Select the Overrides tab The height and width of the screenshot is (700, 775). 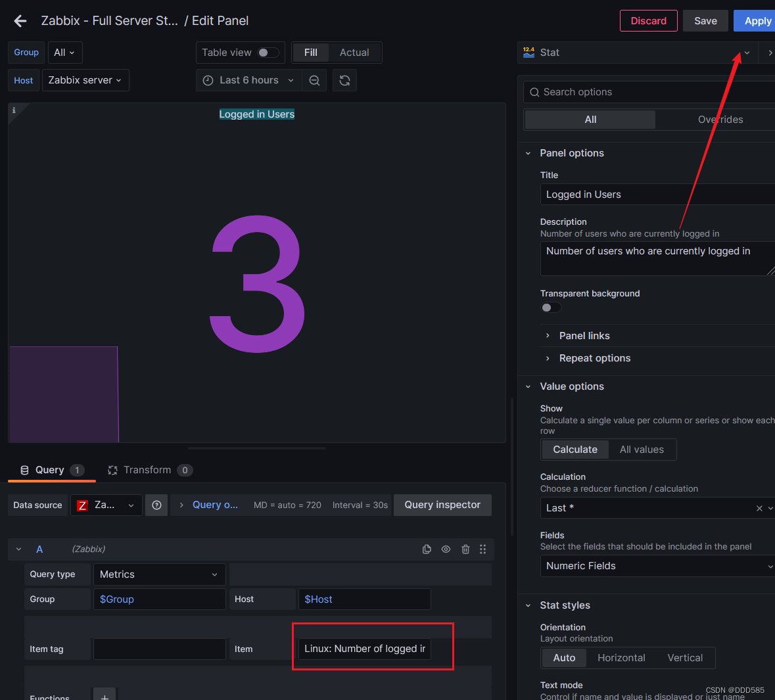tap(720, 120)
